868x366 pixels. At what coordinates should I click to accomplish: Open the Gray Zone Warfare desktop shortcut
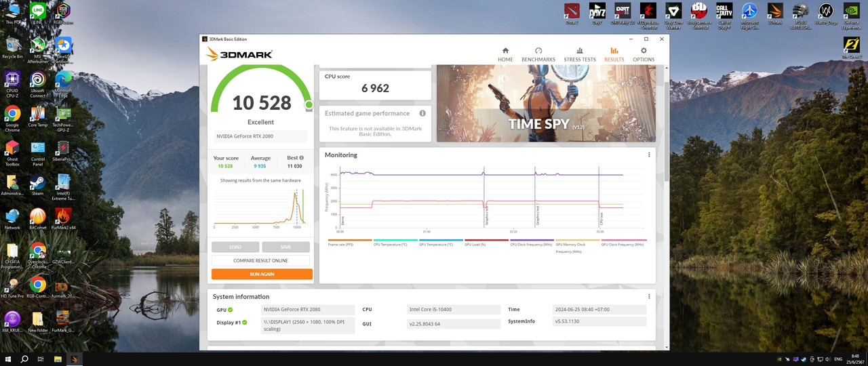tap(673, 16)
